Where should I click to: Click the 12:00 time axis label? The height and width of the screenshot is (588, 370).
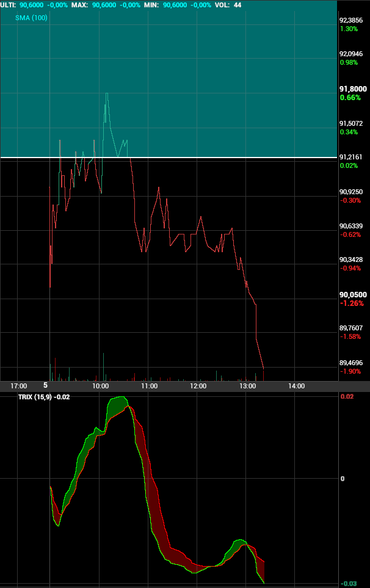coord(198,386)
